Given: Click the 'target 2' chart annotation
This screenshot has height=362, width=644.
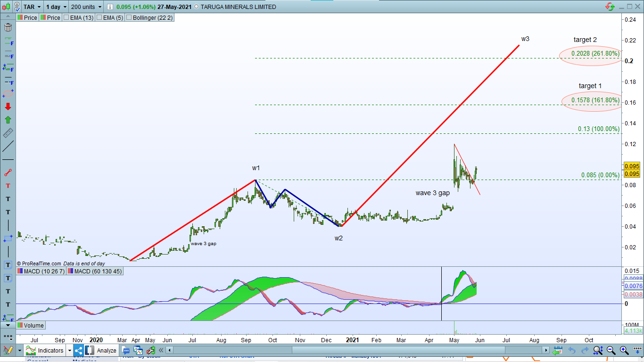Looking at the screenshot, I should click(585, 40).
